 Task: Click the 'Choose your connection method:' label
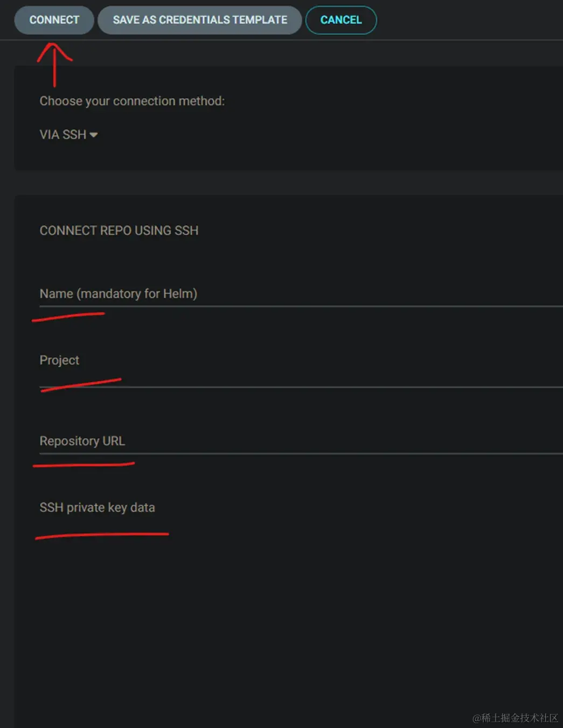pos(132,101)
